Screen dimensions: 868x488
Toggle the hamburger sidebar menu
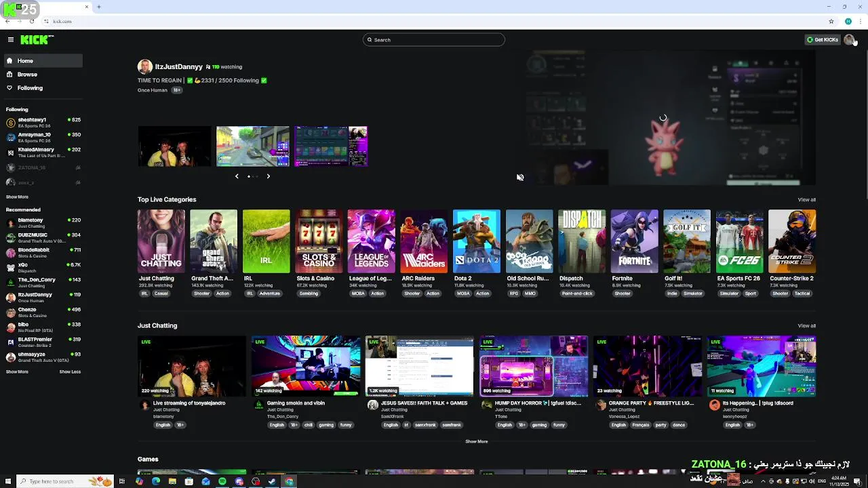[x=10, y=40]
